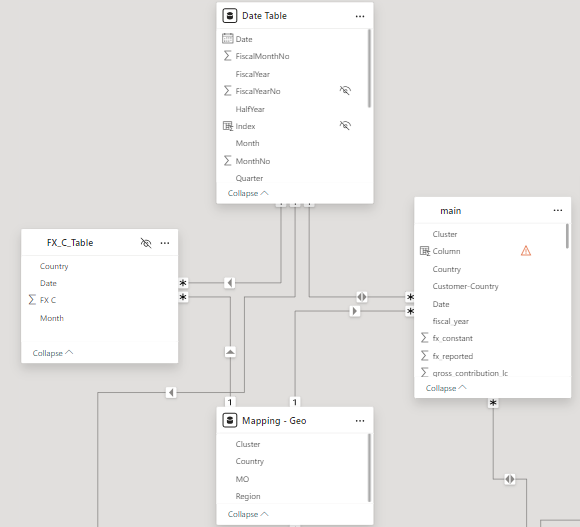Select HalfYear field in Date Table
The height and width of the screenshot is (527, 580).
click(x=250, y=109)
